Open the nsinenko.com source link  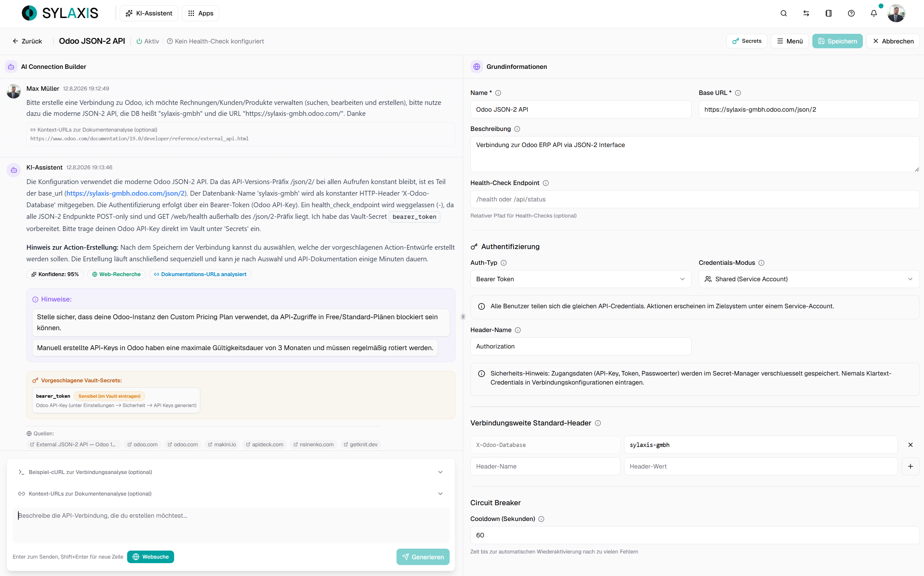point(313,445)
